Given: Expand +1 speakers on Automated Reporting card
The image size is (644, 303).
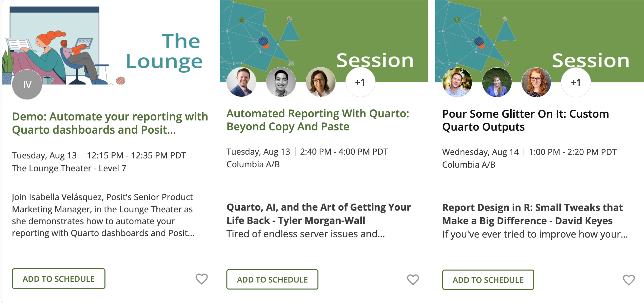Looking at the screenshot, I should pyautogui.click(x=360, y=82).
